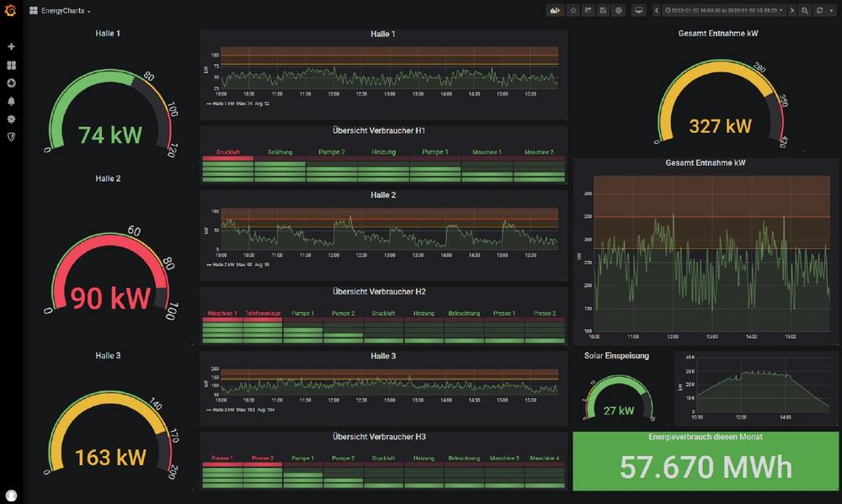Click the 57.670 MWh stat value
The height and width of the screenshot is (504, 842).
coord(706,467)
